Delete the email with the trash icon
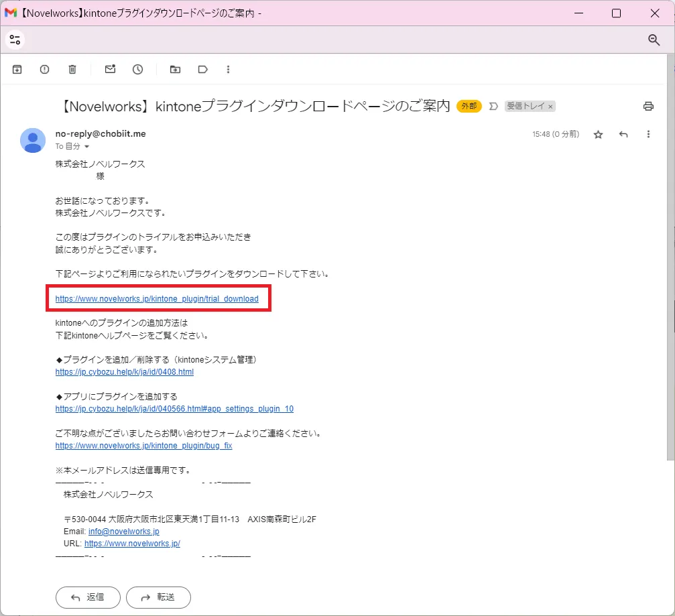 point(72,69)
